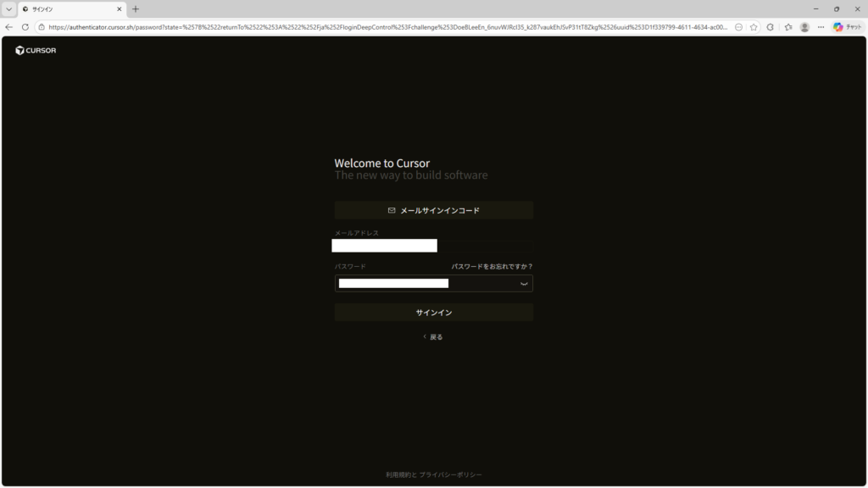Click the パスワードをお忘れですか？ link
868x488 pixels.
point(492,266)
